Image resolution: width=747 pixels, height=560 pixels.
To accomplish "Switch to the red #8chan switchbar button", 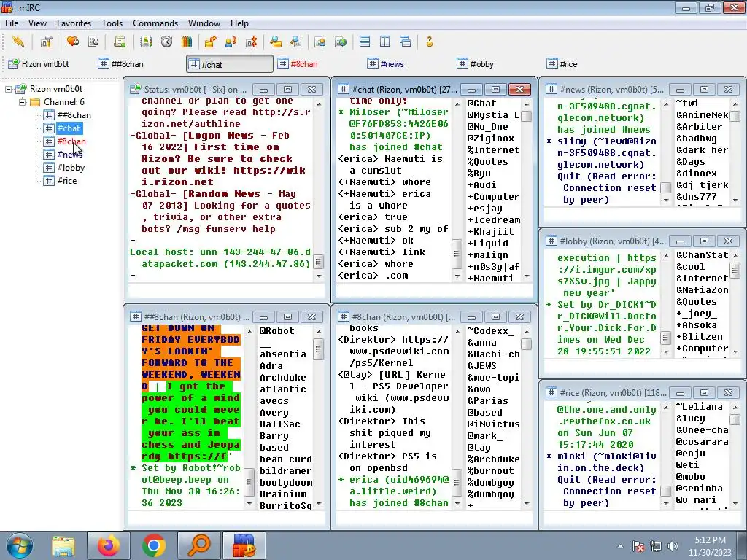I will click(320, 64).
